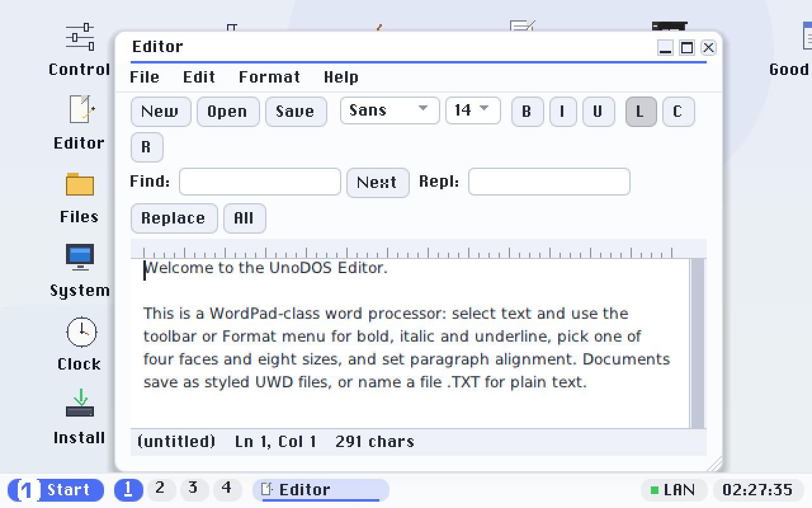Click the word "UWD" in the document

pyautogui.click(x=275, y=382)
